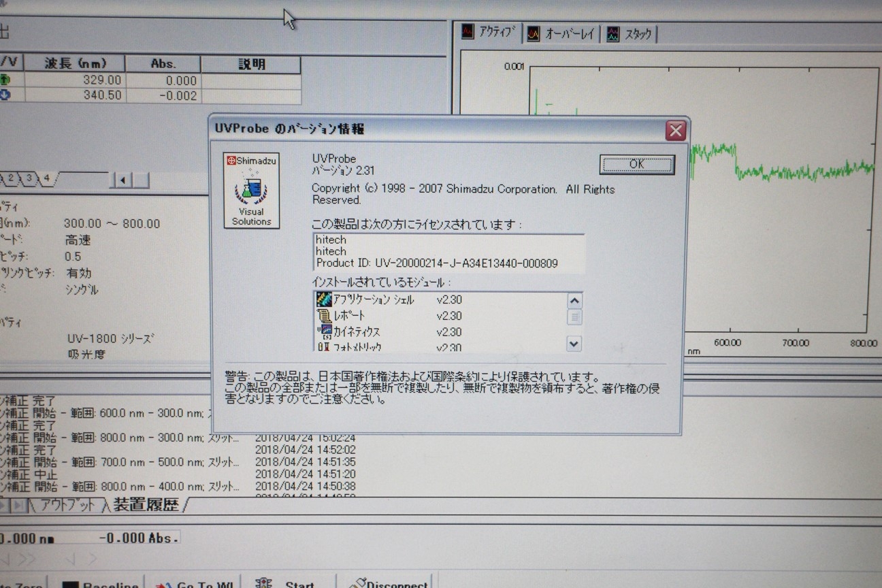This screenshot has width=882, height=588.
Task: Click the Go To WL arrow icon
Action: coord(162,584)
